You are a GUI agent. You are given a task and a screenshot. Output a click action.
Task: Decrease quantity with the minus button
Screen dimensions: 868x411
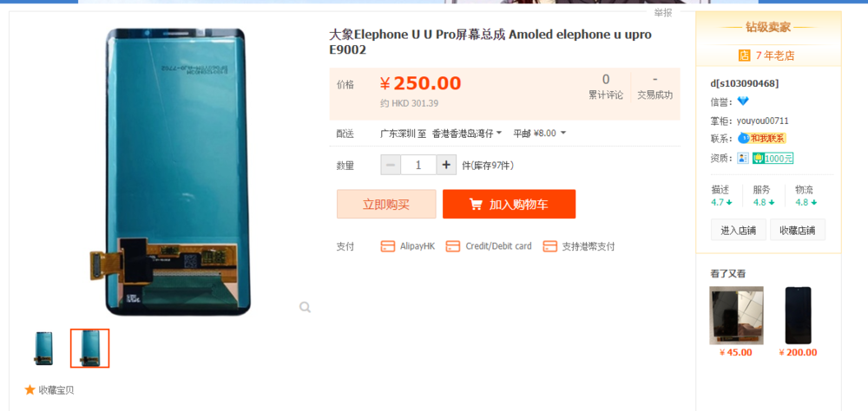click(x=391, y=165)
